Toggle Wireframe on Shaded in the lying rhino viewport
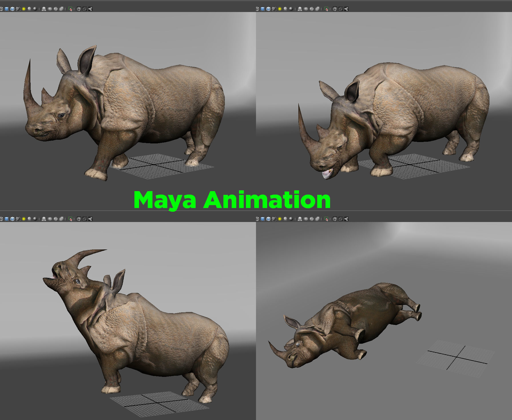This screenshot has height=420, width=512. 268,219
